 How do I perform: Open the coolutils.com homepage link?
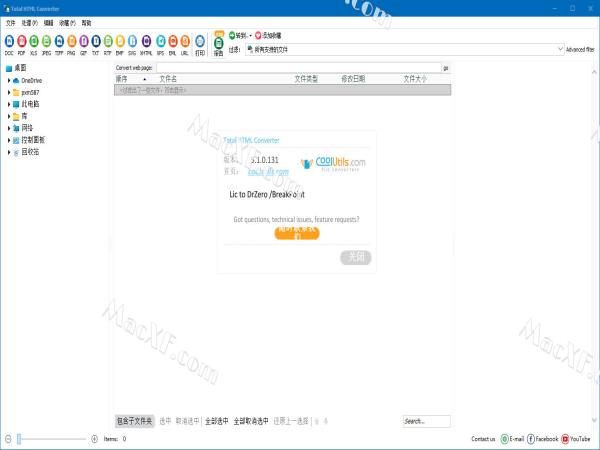point(268,172)
